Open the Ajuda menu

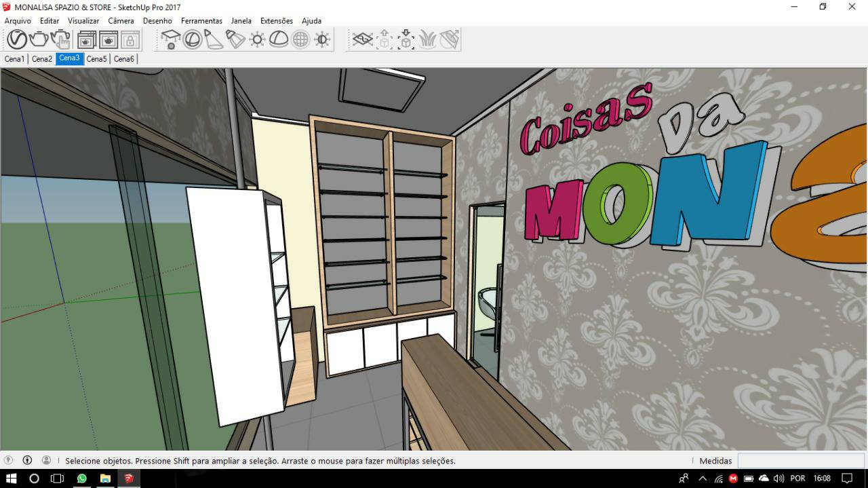pyautogui.click(x=311, y=21)
